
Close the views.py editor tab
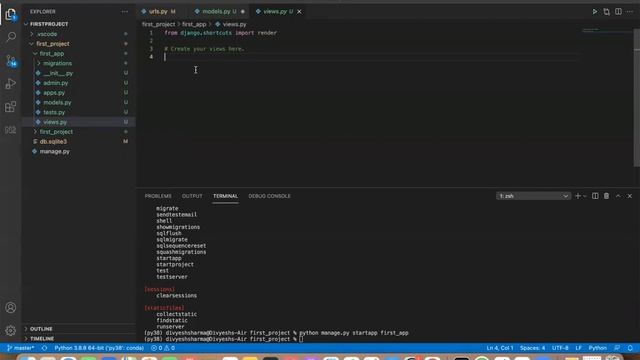pyautogui.click(x=299, y=11)
